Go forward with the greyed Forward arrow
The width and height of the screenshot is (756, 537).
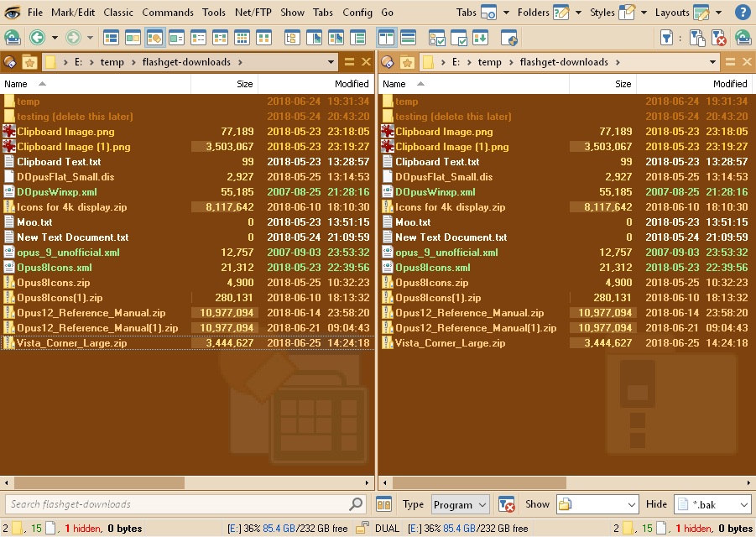point(73,38)
